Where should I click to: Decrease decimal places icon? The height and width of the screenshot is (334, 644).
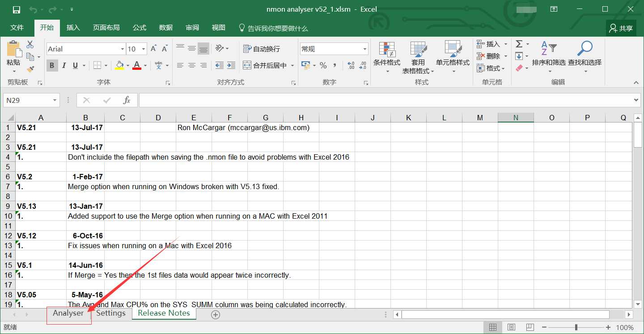(363, 65)
